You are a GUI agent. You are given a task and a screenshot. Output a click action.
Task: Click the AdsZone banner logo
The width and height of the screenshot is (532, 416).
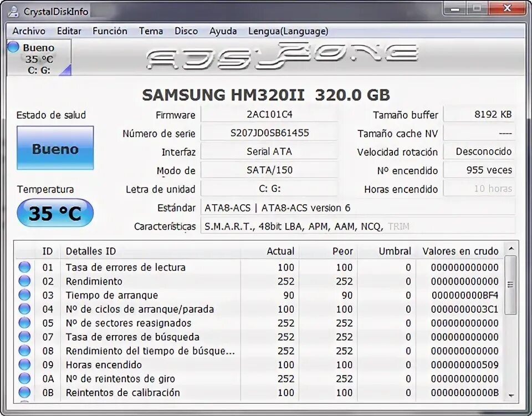coord(282,56)
